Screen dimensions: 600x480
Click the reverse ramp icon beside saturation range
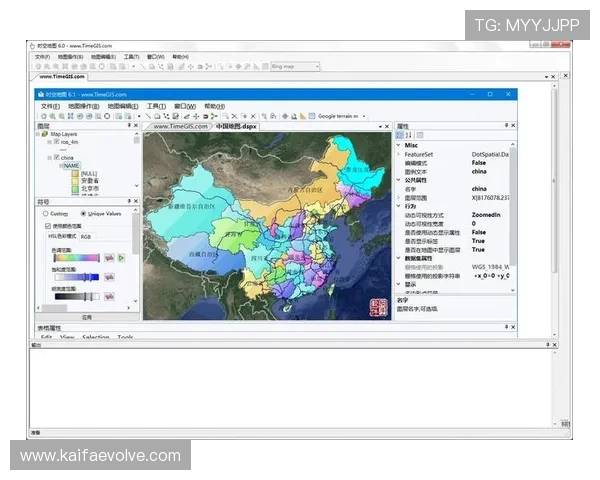click(109, 277)
